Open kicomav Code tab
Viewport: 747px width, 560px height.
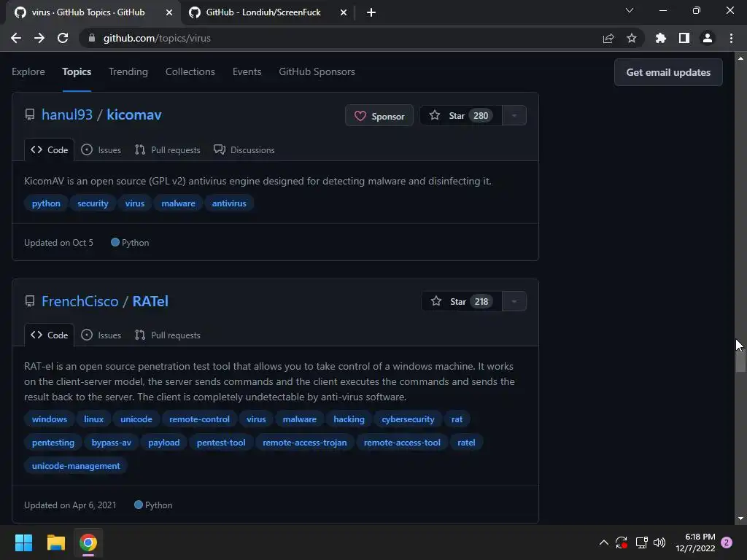tap(49, 150)
